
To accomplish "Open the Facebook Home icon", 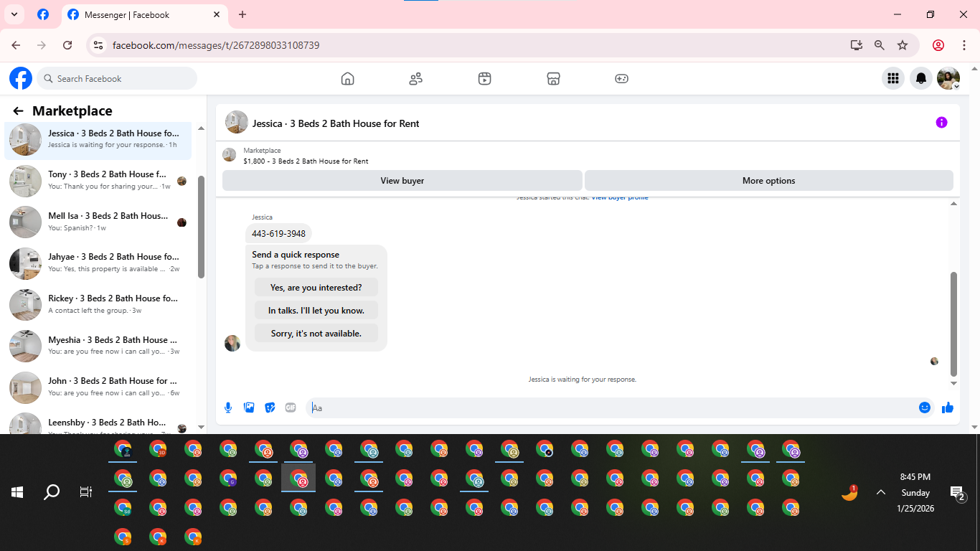I will pyautogui.click(x=348, y=79).
